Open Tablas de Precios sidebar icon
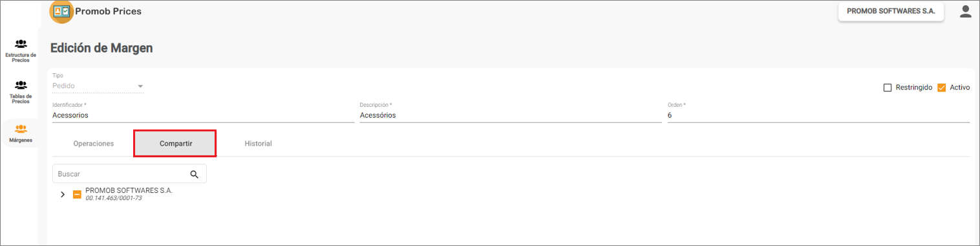Image resolution: width=980 pixels, height=246 pixels. coord(21,85)
